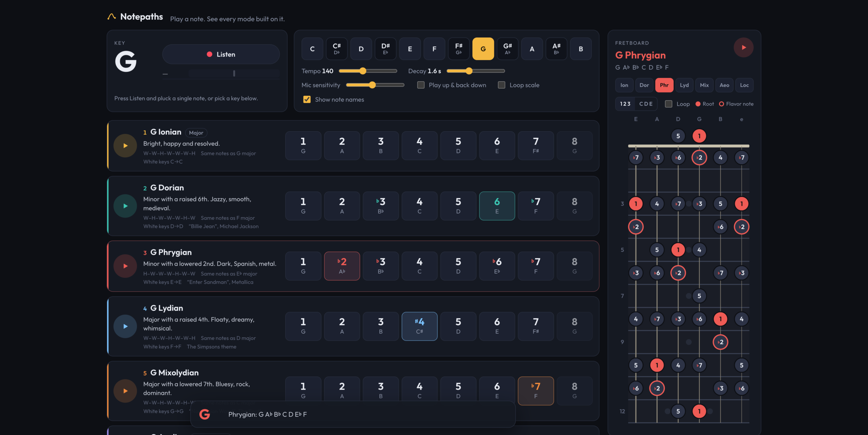Viewport: 868px width, 435px height.
Task: Enable Loop scale checkbox
Action: [501, 85]
